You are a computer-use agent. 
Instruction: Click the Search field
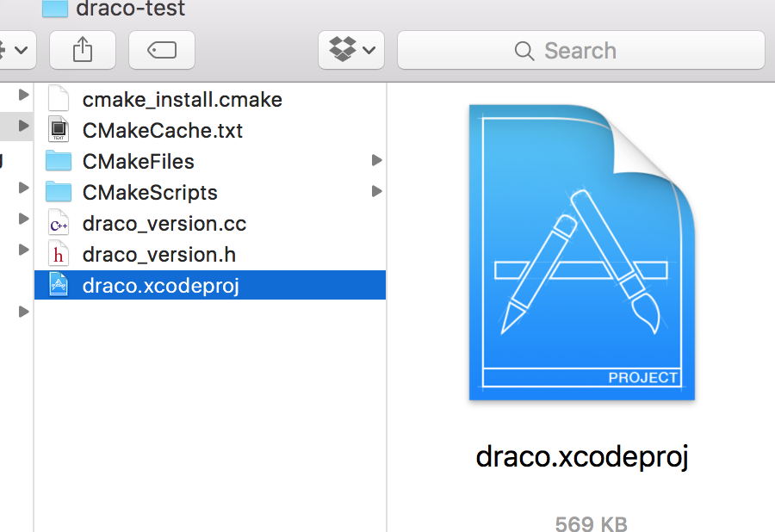pyautogui.click(x=580, y=50)
